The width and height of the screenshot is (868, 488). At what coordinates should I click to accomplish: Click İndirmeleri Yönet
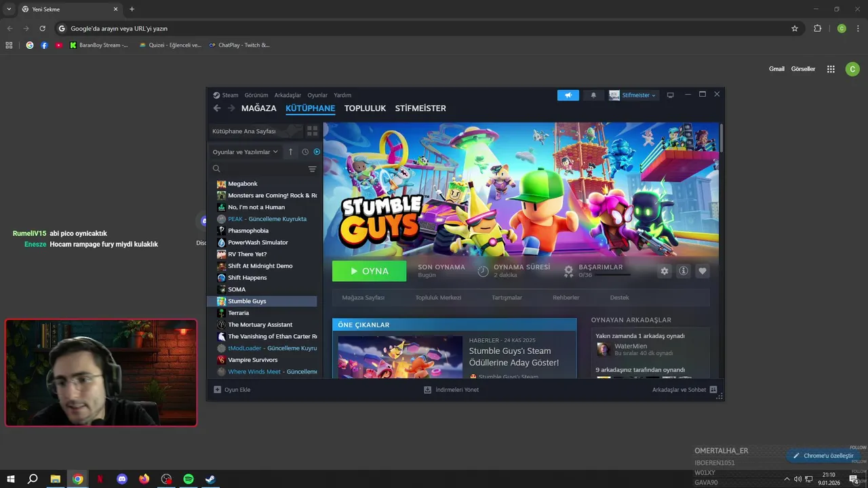coord(452,390)
